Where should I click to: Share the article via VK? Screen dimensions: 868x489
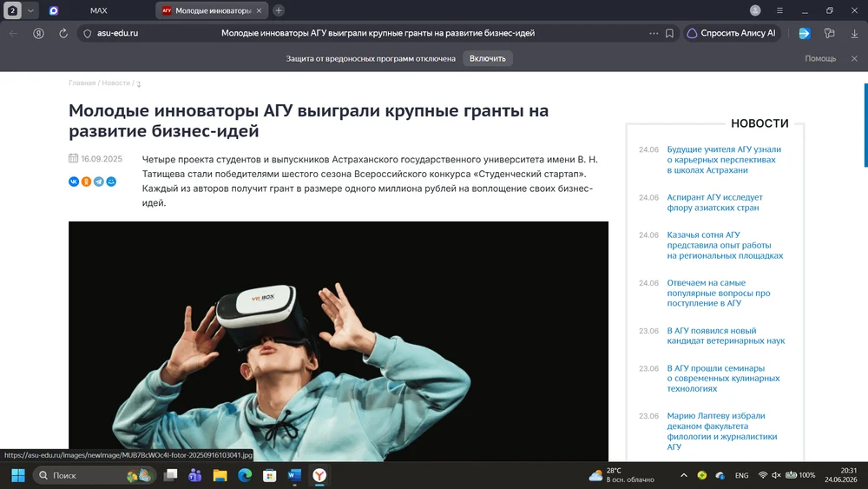pos(74,182)
